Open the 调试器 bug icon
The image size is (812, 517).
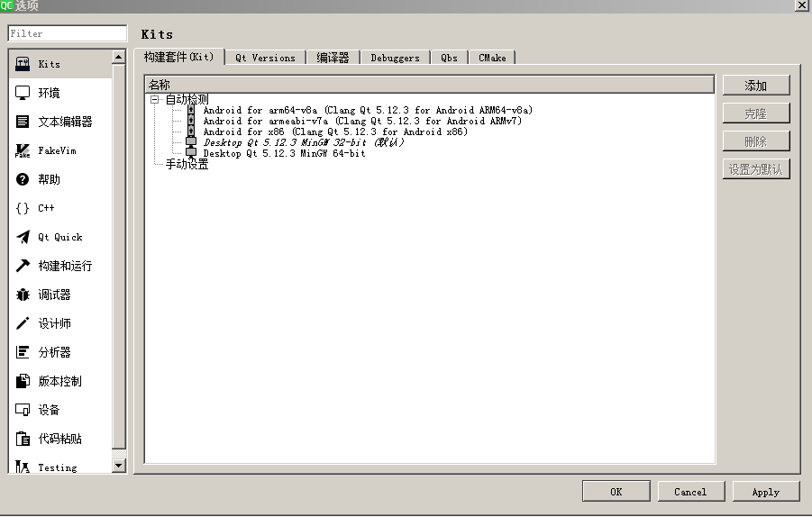point(23,295)
